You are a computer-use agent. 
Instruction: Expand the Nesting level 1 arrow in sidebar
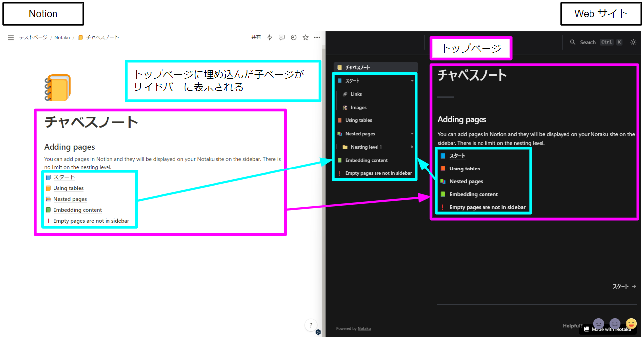pyautogui.click(x=412, y=147)
